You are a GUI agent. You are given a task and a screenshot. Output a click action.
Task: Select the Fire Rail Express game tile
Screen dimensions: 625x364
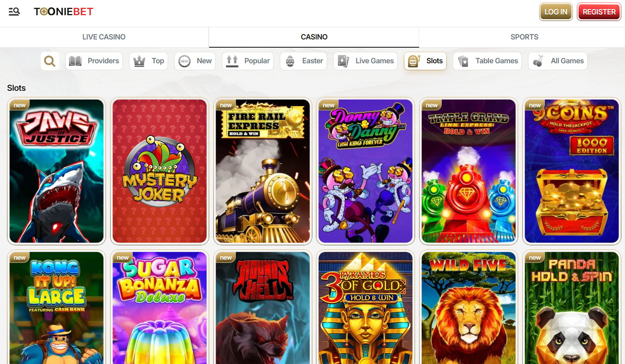263,171
